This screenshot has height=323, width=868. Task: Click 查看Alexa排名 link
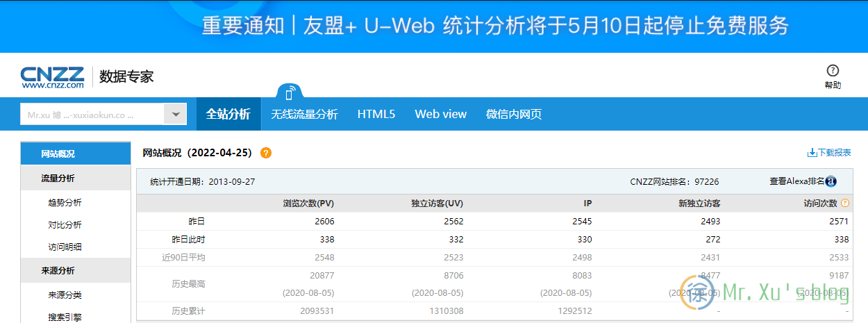pos(797,181)
